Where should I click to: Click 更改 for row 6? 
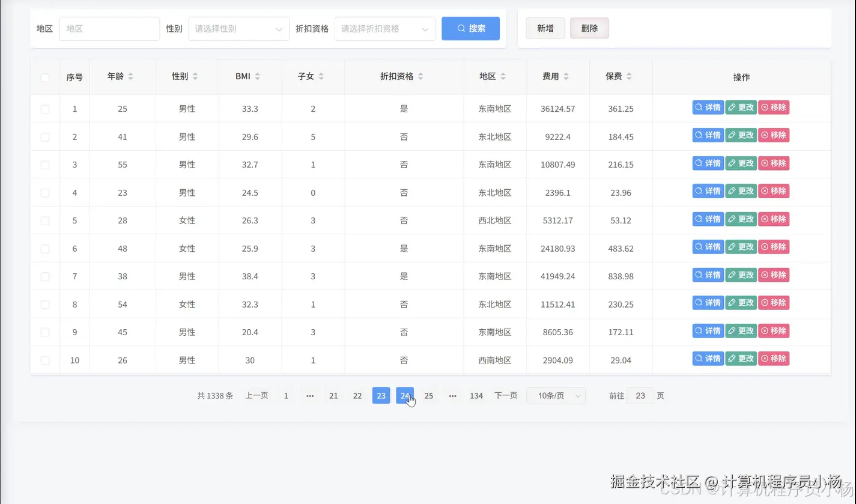click(x=741, y=247)
